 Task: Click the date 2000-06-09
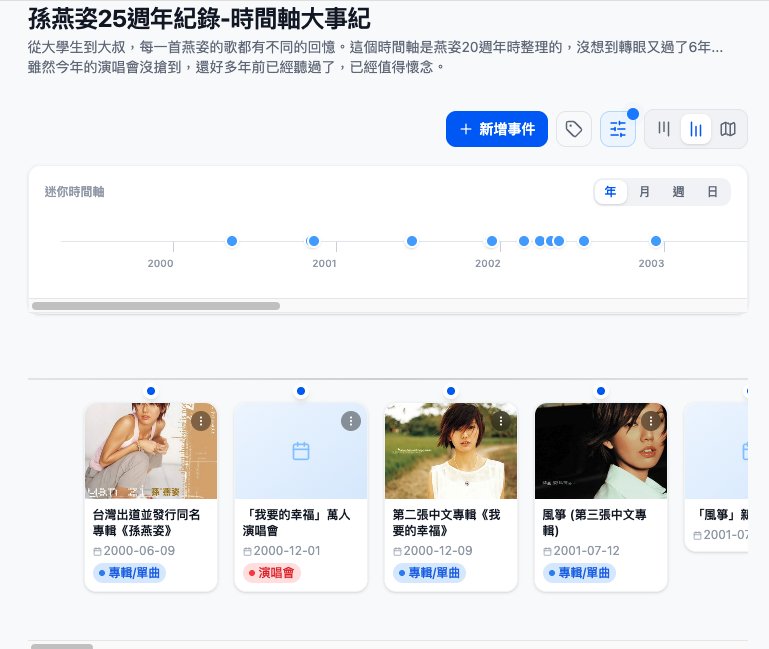click(x=139, y=550)
